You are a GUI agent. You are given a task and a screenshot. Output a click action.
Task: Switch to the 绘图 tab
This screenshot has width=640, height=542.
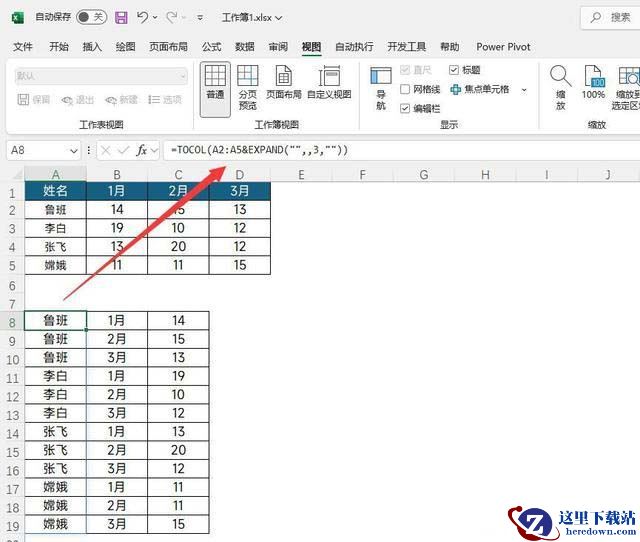(x=125, y=47)
